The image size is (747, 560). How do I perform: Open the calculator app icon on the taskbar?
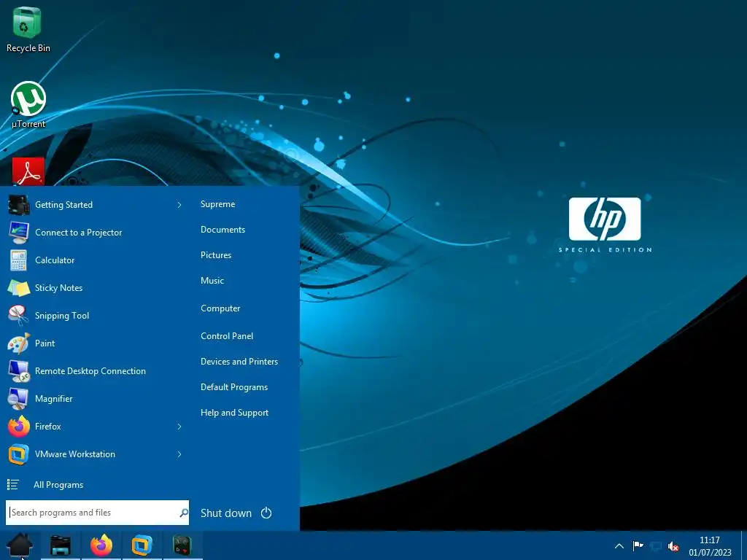(x=182, y=545)
